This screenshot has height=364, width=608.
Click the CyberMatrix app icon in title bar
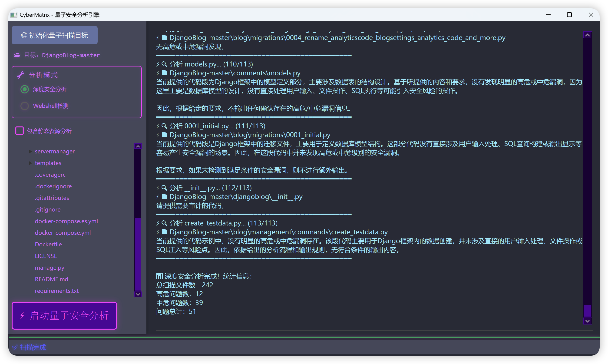click(x=14, y=15)
